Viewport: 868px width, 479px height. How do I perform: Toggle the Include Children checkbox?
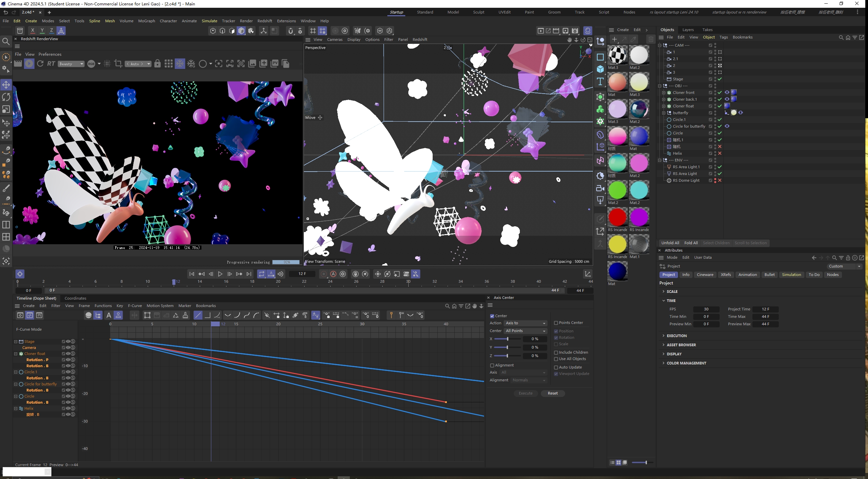(x=556, y=353)
